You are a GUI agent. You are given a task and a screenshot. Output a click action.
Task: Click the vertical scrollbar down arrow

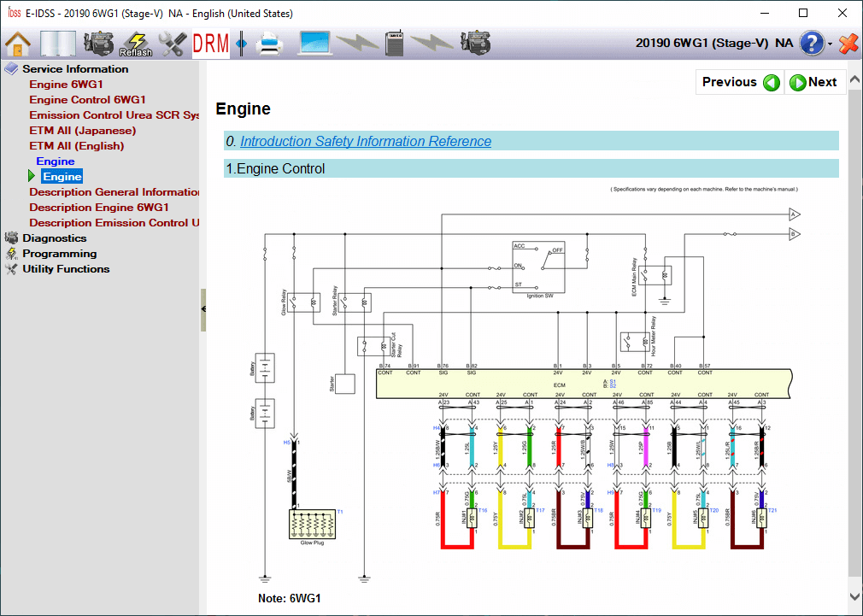coord(854,596)
